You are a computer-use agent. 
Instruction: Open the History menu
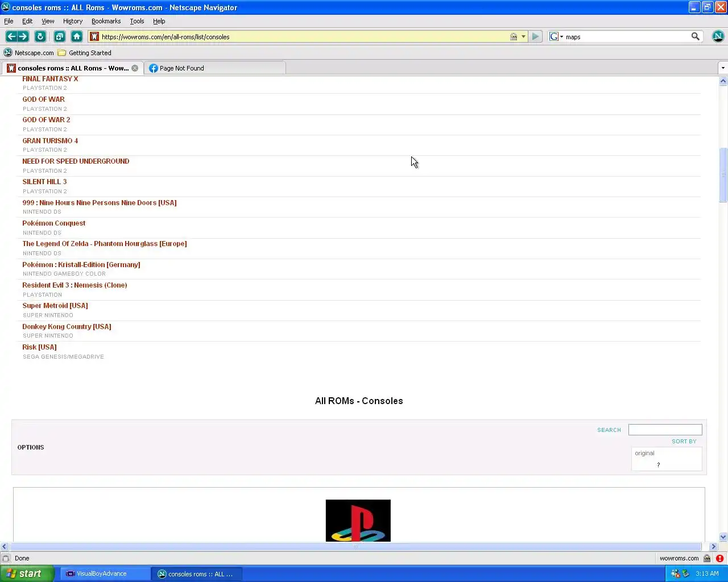coord(73,21)
